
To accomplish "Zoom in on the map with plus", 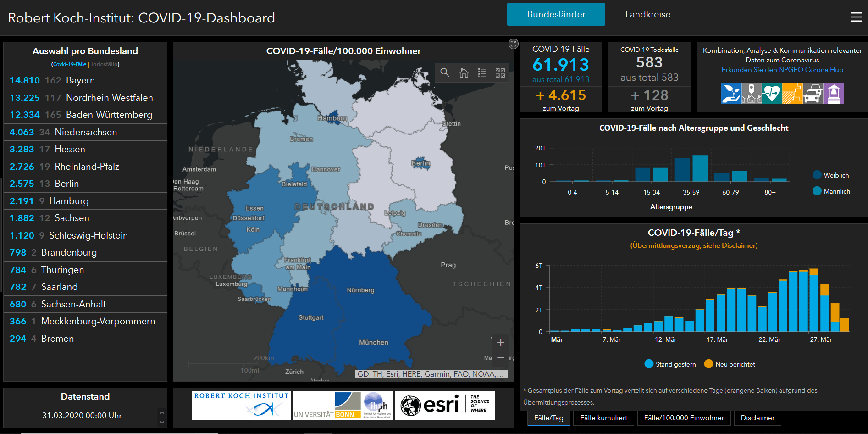I will [500, 342].
